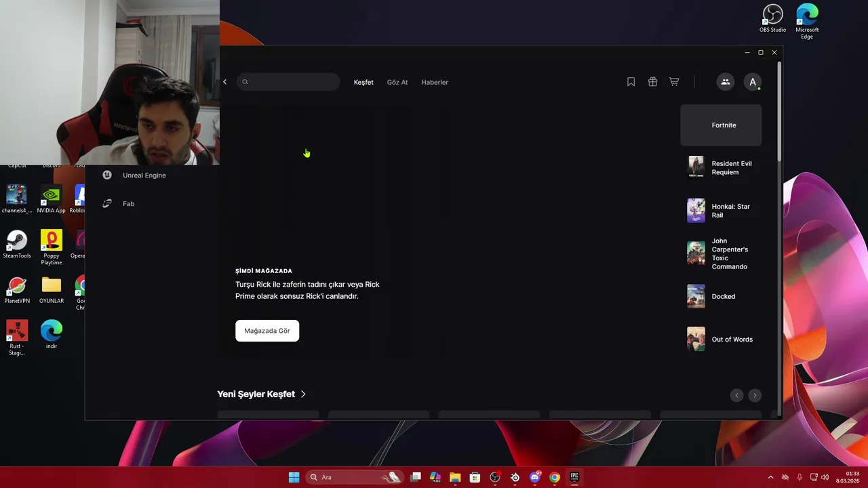This screenshot has height=488, width=868.
Task: Select Resident Evil Requiem entry
Action: click(721, 167)
